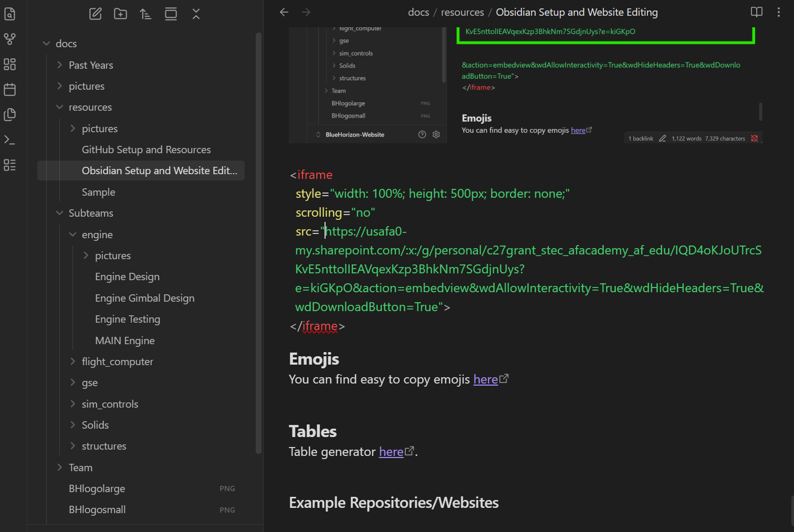The height and width of the screenshot is (532, 794).
Task: Open the note's more options menu
Action: point(779,12)
